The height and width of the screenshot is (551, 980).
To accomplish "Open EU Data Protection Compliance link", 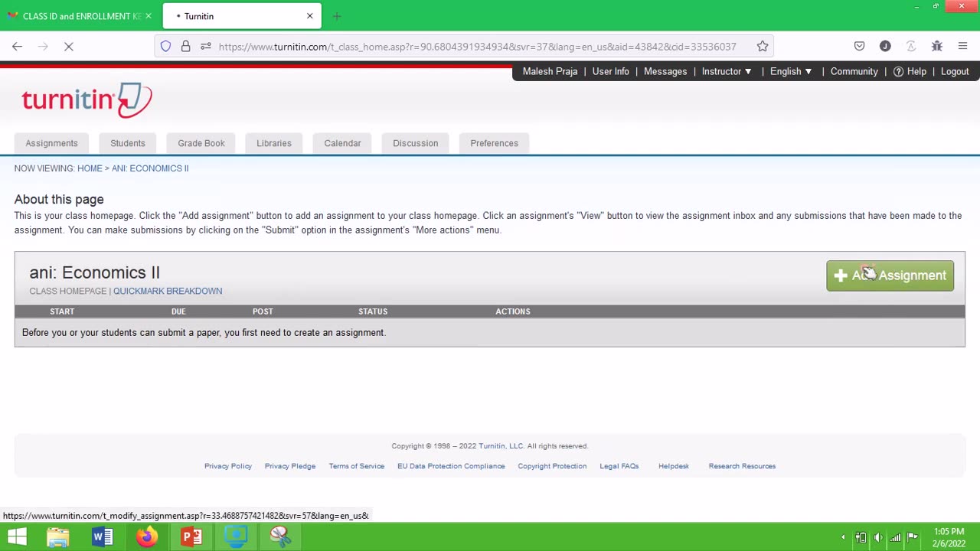I will [x=451, y=466].
